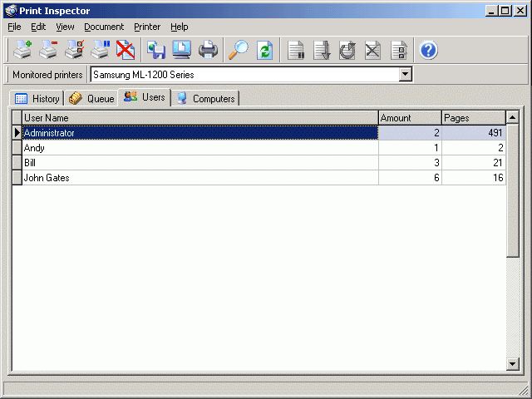Click the resume job down-arrow icon
This screenshot has width=532, height=399.
pos(322,50)
